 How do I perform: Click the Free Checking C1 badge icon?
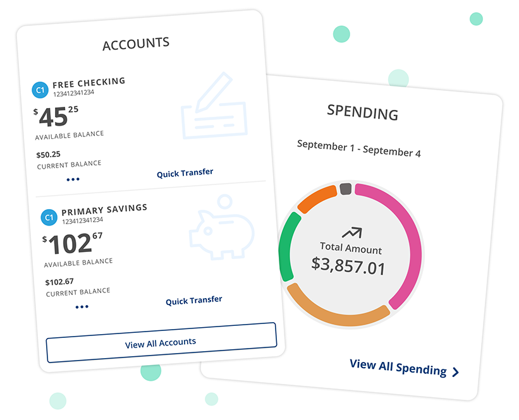pos(40,90)
